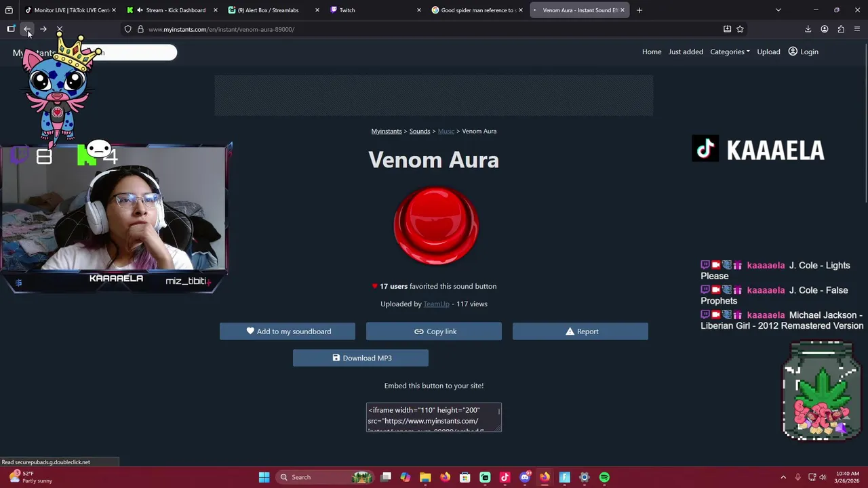Open the Firefox View icon in the tab bar

tap(9, 10)
